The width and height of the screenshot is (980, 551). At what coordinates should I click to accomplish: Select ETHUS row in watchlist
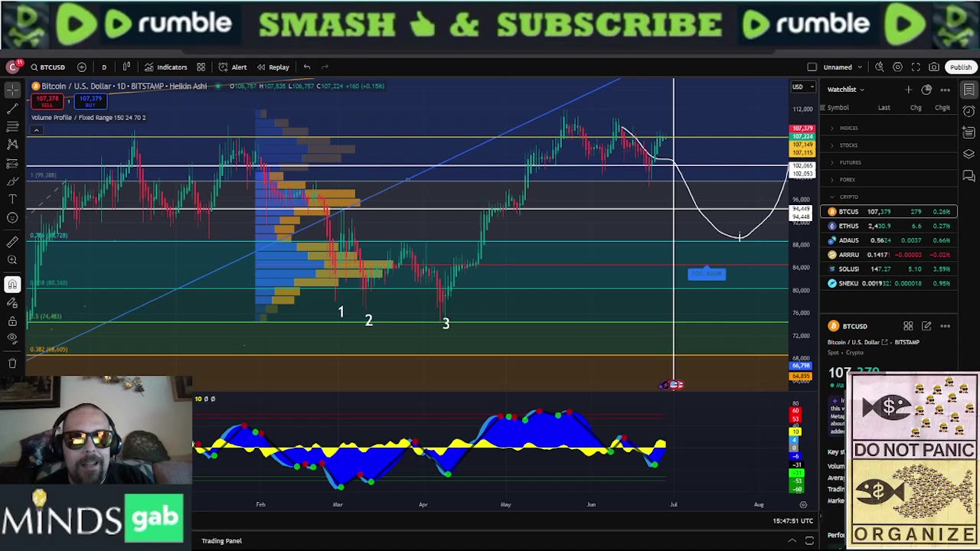pos(888,226)
